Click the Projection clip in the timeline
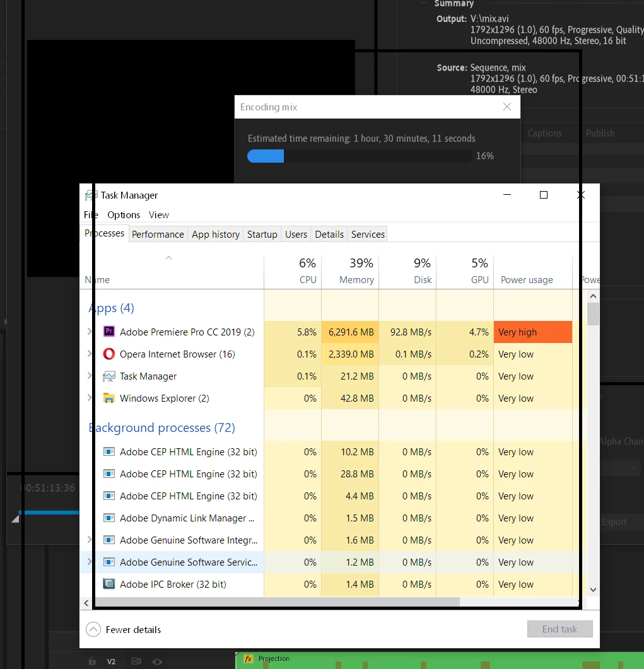The height and width of the screenshot is (669, 644). pyautogui.click(x=440, y=660)
